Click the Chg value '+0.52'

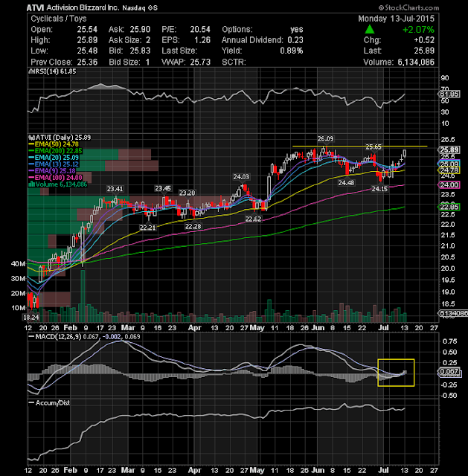(424, 40)
